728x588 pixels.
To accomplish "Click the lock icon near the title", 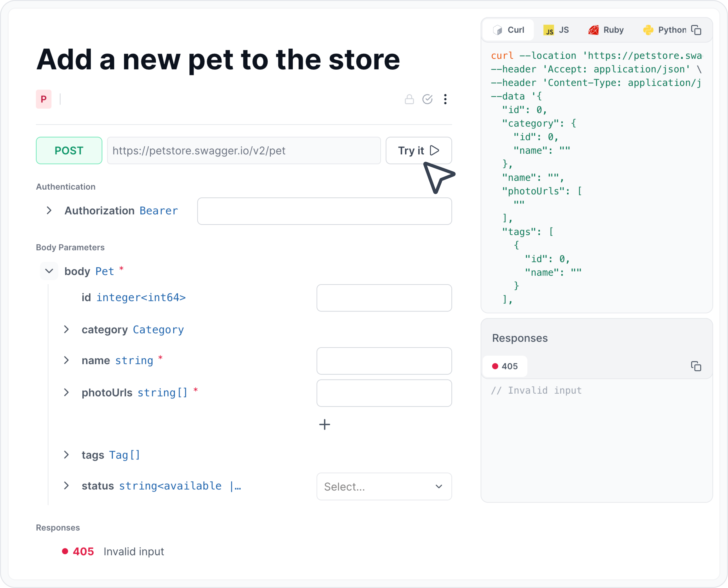I will pos(409,99).
